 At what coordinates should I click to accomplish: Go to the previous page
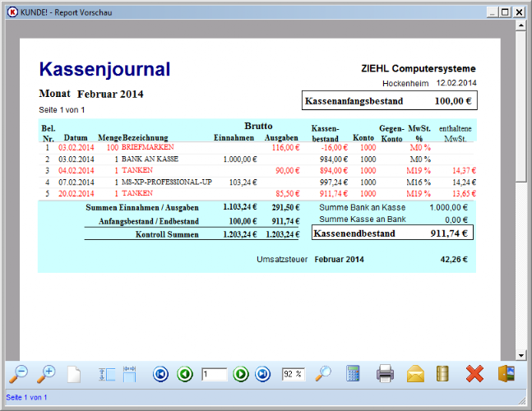(x=185, y=374)
